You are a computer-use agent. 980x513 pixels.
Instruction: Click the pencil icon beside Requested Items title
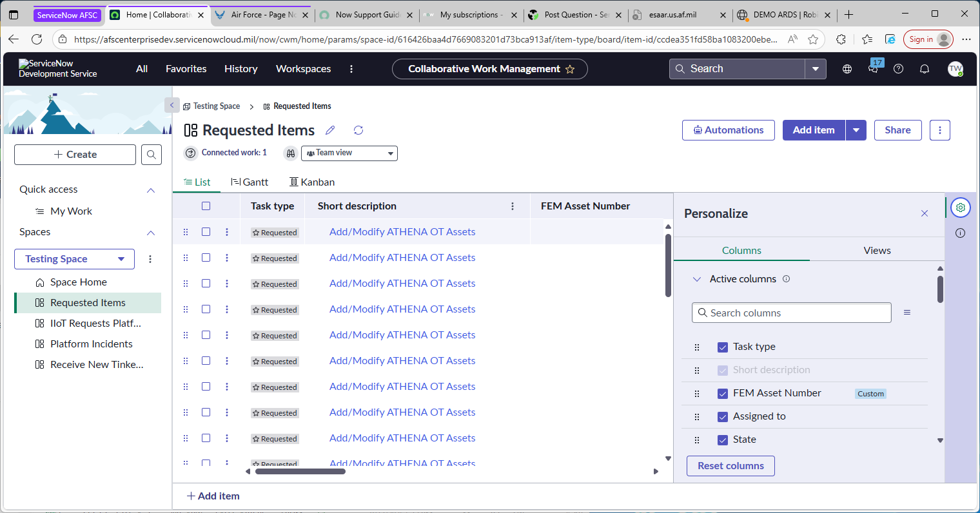click(x=330, y=130)
